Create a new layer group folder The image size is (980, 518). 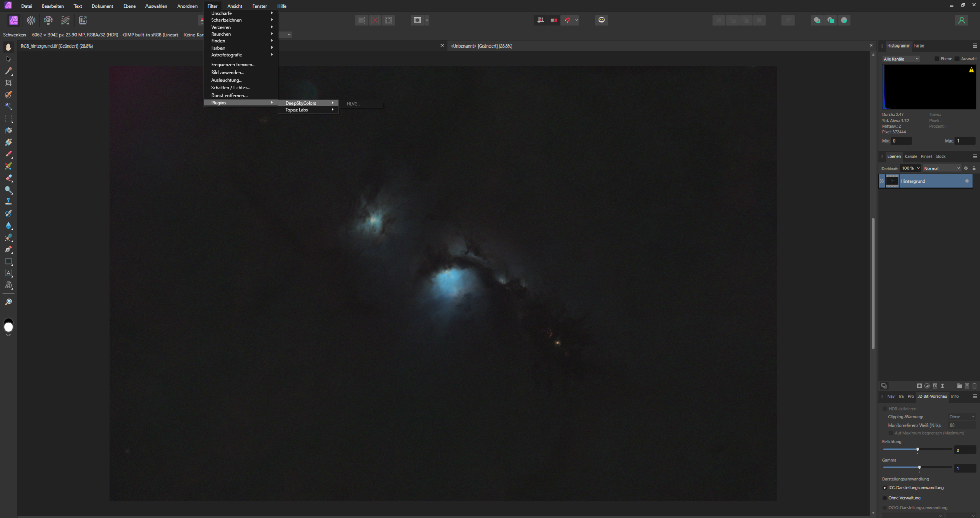(959, 386)
